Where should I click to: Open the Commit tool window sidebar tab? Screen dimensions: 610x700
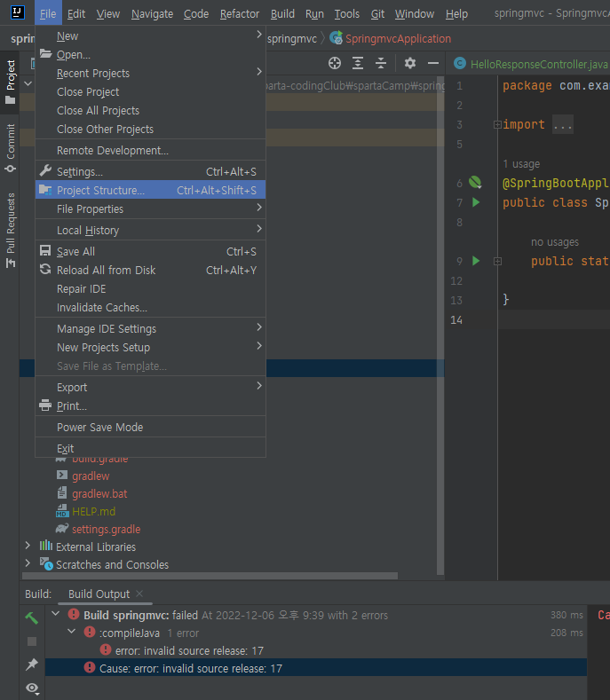(11, 148)
